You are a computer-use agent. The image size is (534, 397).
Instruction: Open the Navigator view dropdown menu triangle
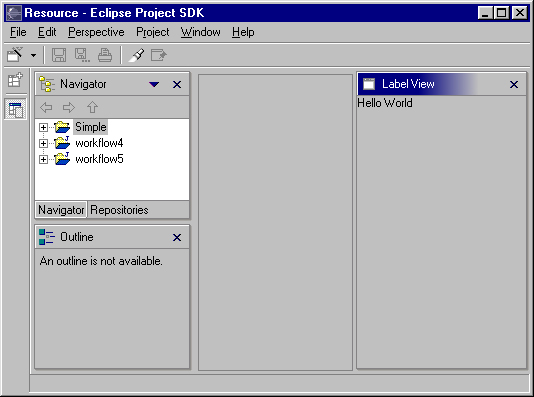click(x=154, y=84)
